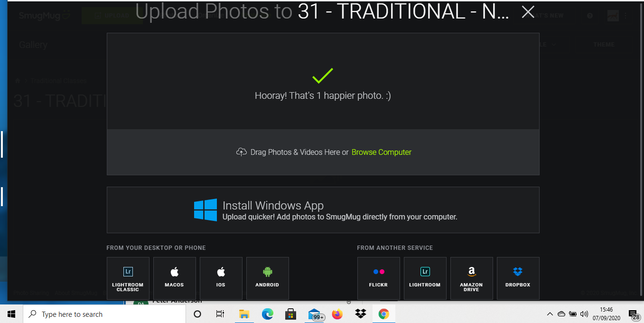Open OneDrive cloud tray icon
644x323 pixels.
click(561, 314)
